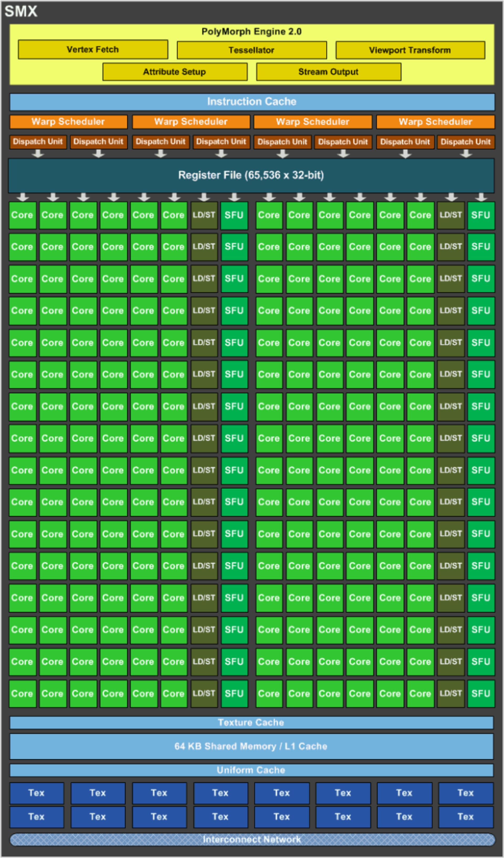Select the Tessellator block

pos(251,50)
